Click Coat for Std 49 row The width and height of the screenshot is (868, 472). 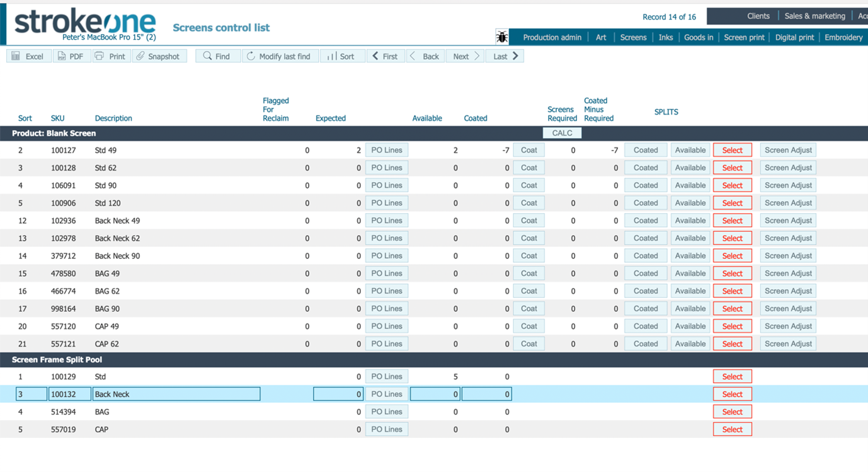pyautogui.click(x=529, y=150)
